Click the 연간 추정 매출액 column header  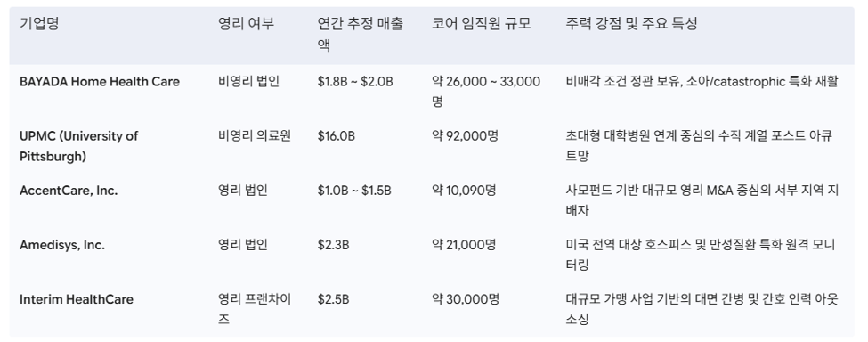[x=361, y=35]
